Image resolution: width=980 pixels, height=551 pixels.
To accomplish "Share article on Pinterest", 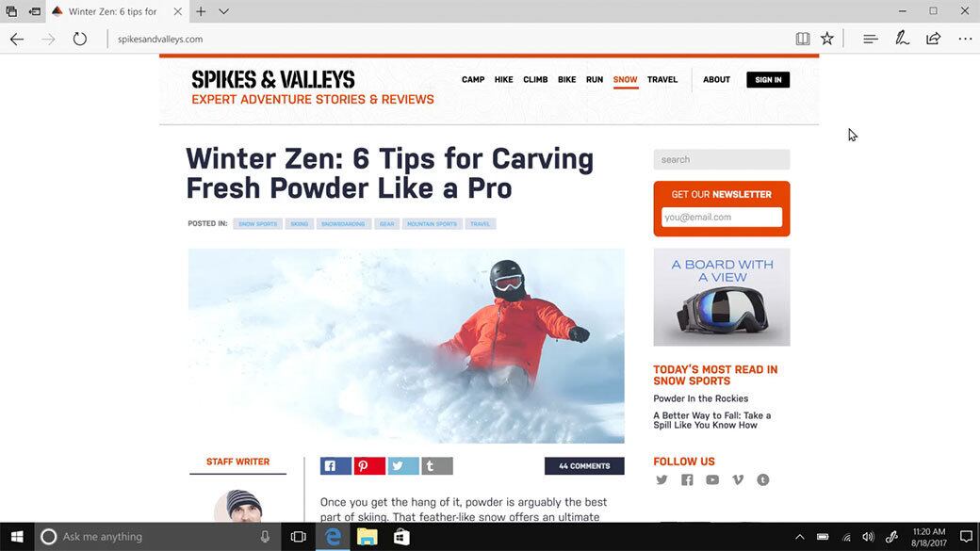I will pyautogui.click(x=369, y=466).
